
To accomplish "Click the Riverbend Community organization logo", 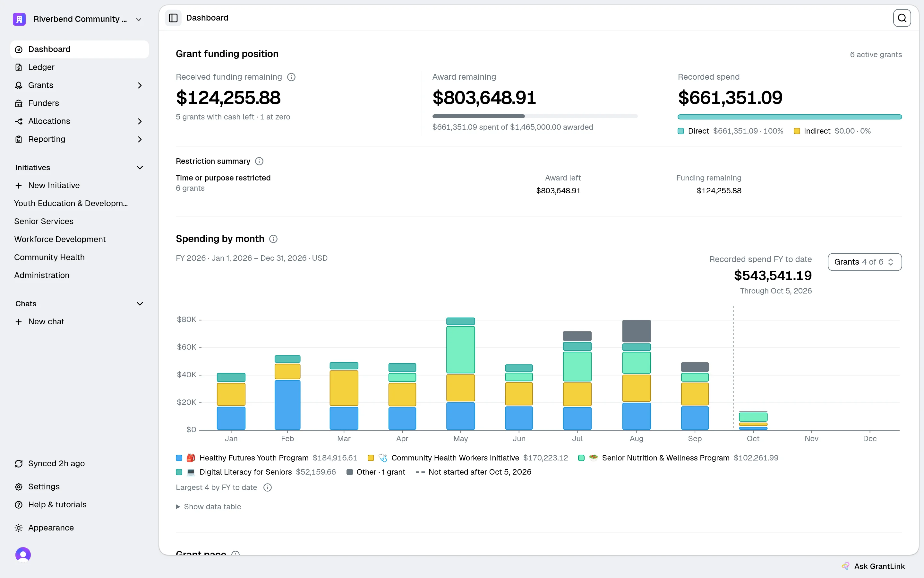I will click(19, 19).
